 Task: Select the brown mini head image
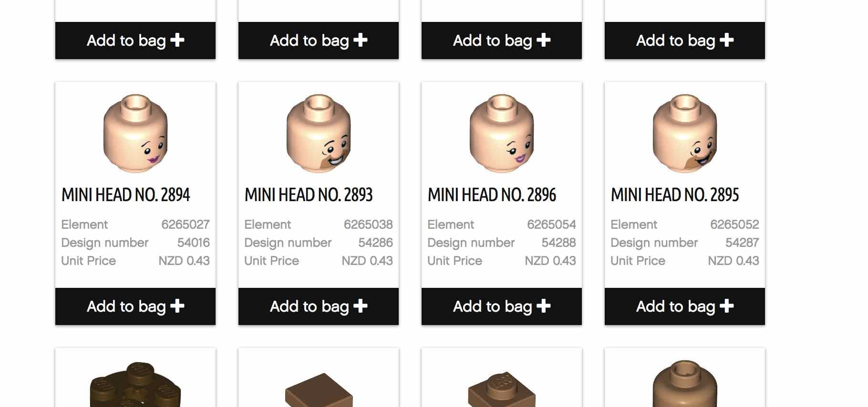[x=685, y=384]
